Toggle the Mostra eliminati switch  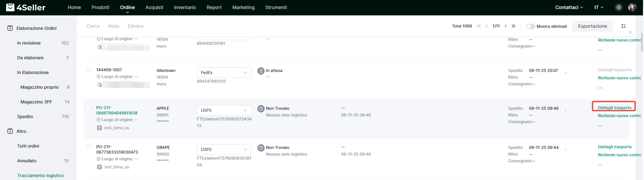pyautogui.click(x=530, y=26)
